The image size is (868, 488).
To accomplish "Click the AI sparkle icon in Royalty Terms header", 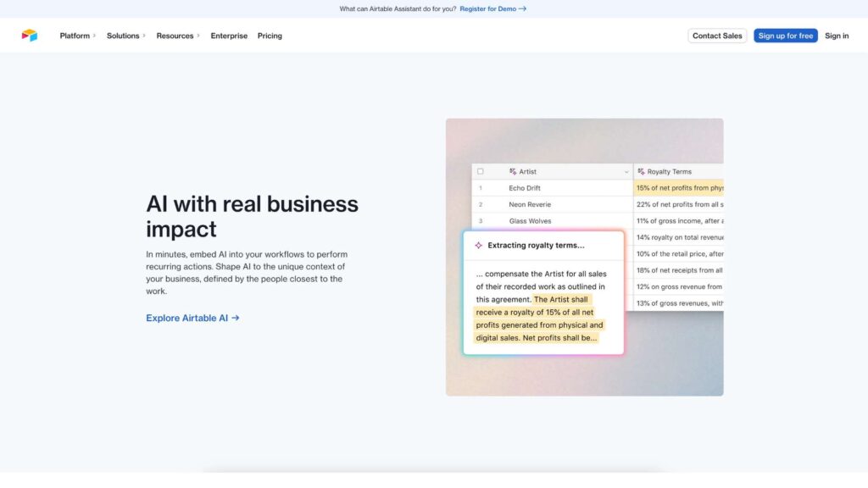I will pyautogui.click(x=642, y=171).
